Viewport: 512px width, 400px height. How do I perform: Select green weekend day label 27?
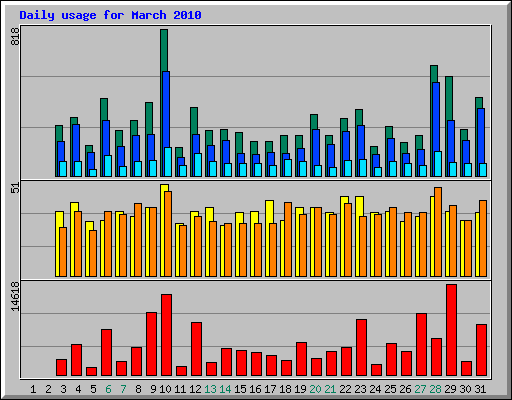(x=420, y=389)
